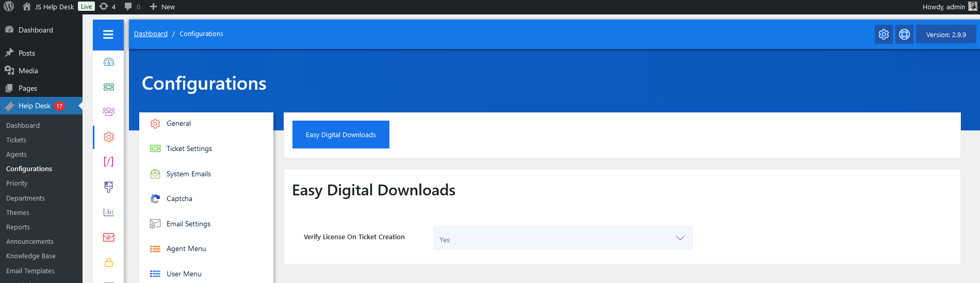Expand the Verify License On Ticket Creation dropdown

click(563, 238)
